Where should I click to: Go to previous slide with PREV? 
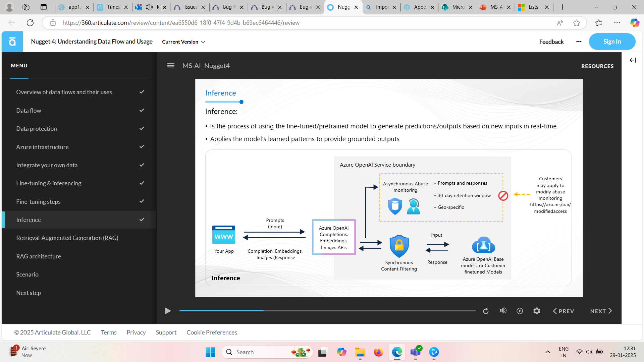click(x=563, y=311)
